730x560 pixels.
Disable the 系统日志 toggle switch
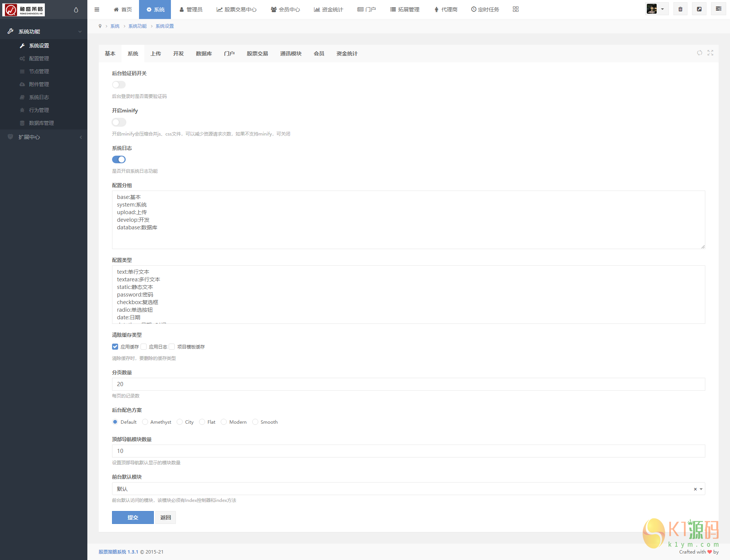119,159
